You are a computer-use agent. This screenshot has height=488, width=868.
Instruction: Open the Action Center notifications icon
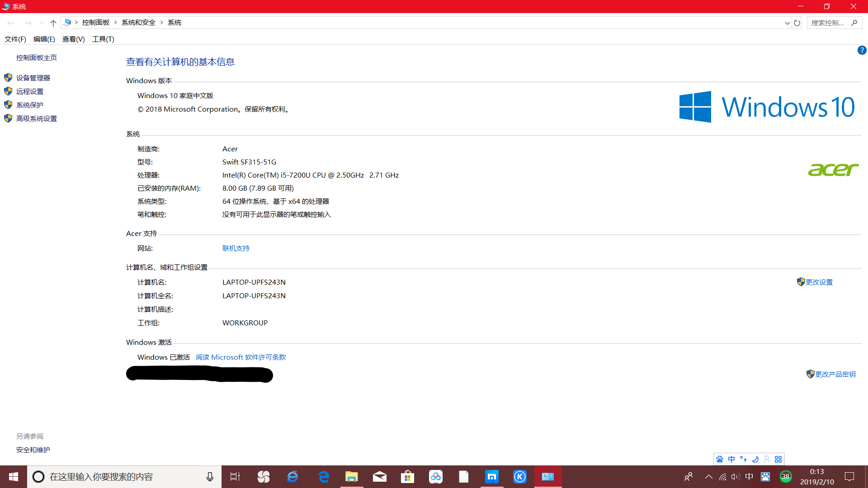pyautogui.click(x=849, y=477)
